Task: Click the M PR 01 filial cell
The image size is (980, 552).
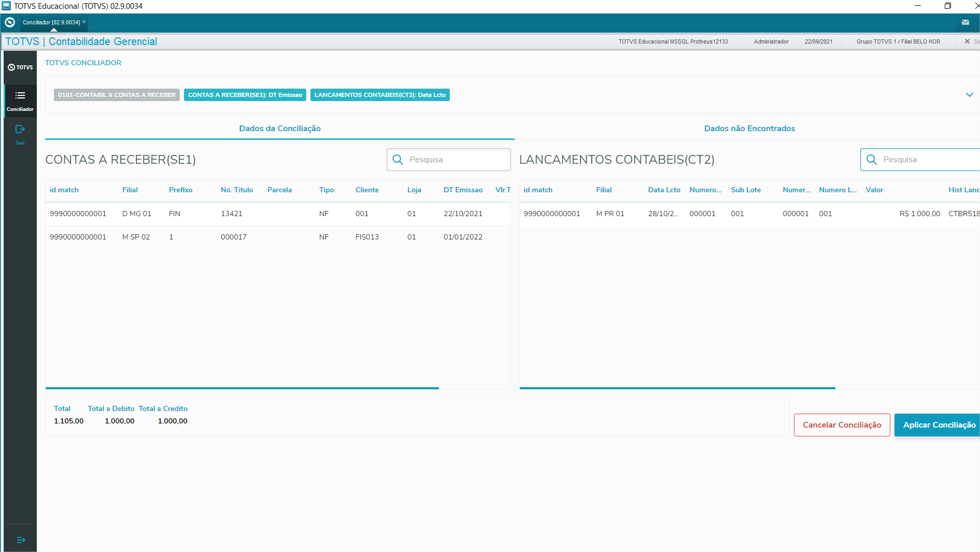Action: pos(610,214)
